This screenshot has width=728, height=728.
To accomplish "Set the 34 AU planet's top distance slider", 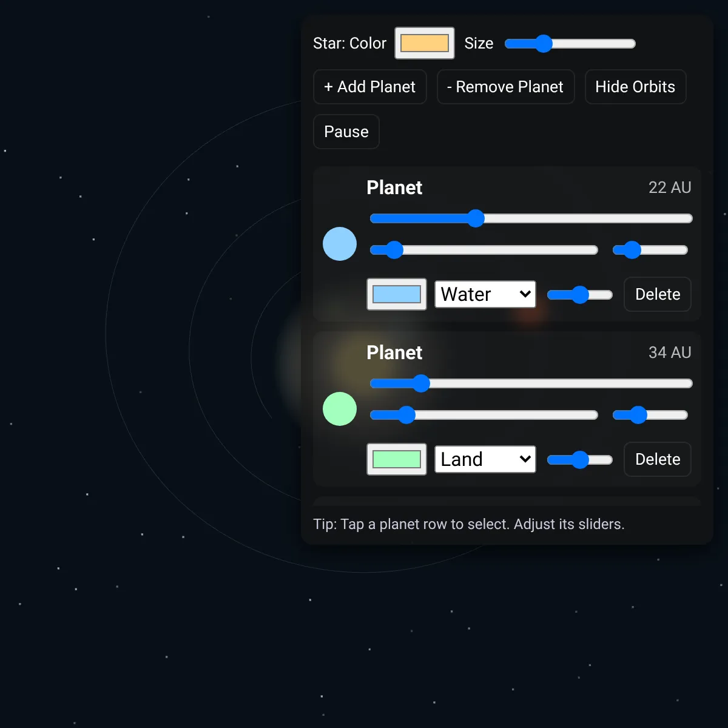I will 531,383.
